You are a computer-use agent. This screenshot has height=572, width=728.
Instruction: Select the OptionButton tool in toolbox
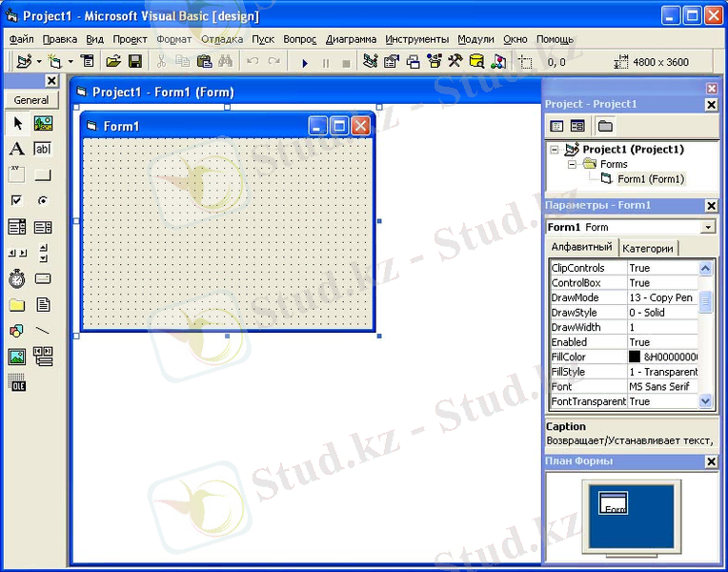point(43,201)
